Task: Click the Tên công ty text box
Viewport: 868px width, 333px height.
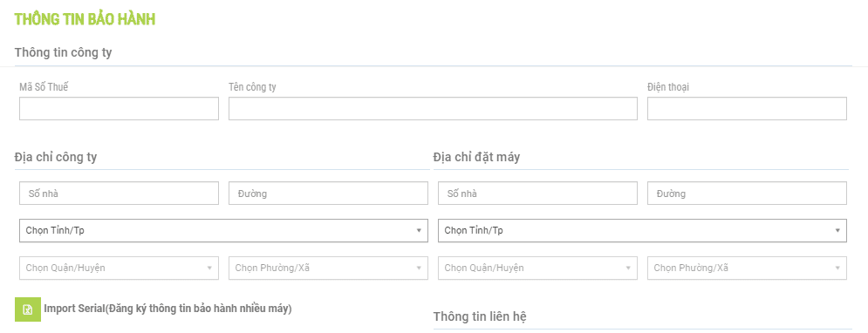Action: (433, 108)
